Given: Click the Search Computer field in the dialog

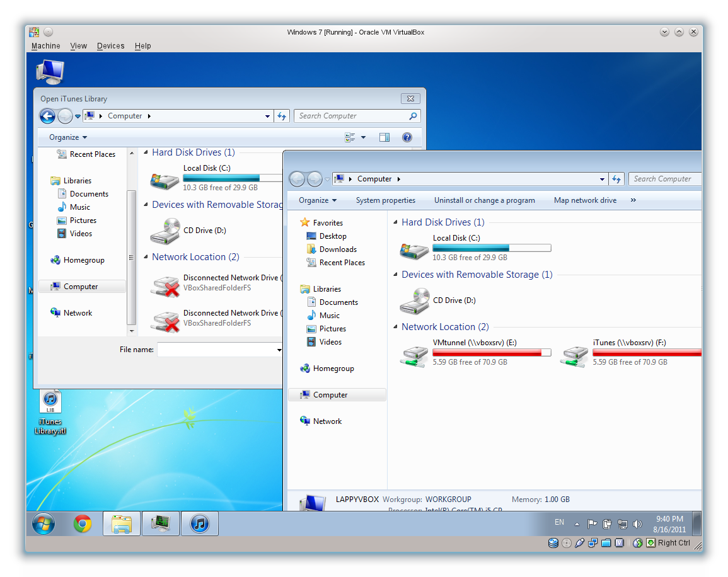Looking at the screenshot, I should click(357, 116).
